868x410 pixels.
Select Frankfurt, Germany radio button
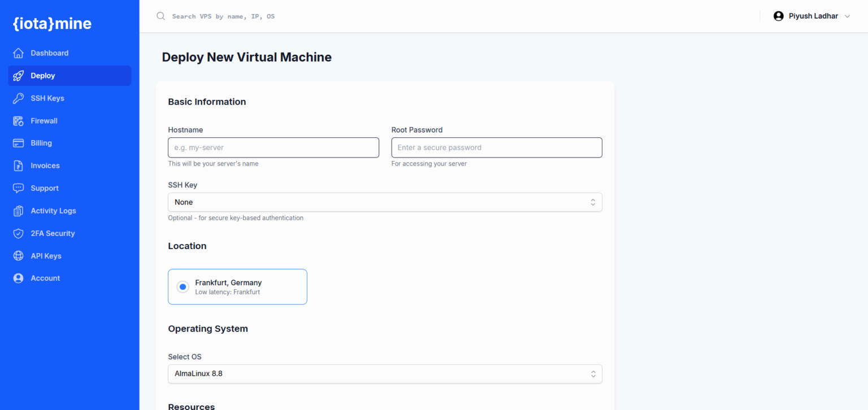coord(183,287)
